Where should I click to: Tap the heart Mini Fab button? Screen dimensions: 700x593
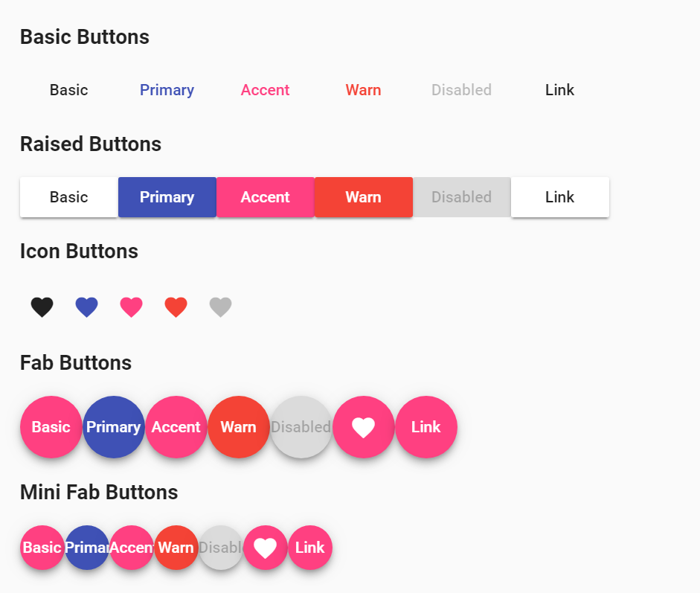[x=266, y=548]
